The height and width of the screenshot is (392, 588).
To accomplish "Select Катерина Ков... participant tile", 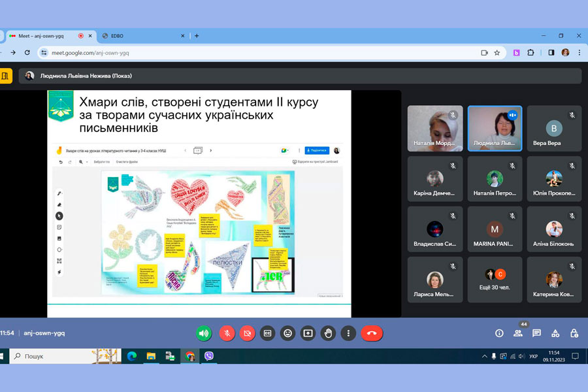I will click(554, 280).
